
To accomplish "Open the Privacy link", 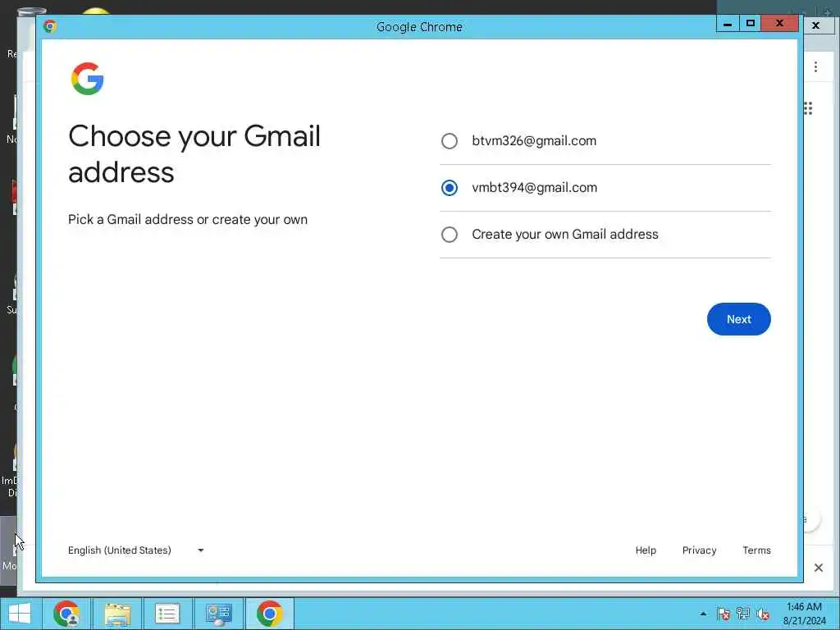I will click(699, 550).
